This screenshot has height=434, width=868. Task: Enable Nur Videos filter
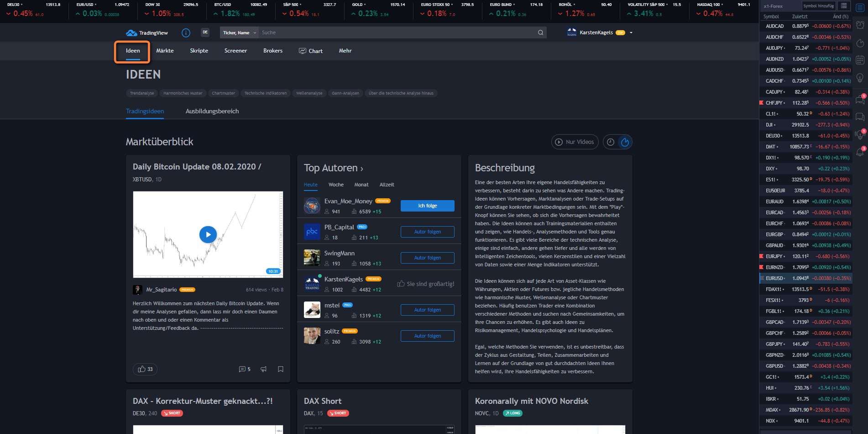pos(575,142)
